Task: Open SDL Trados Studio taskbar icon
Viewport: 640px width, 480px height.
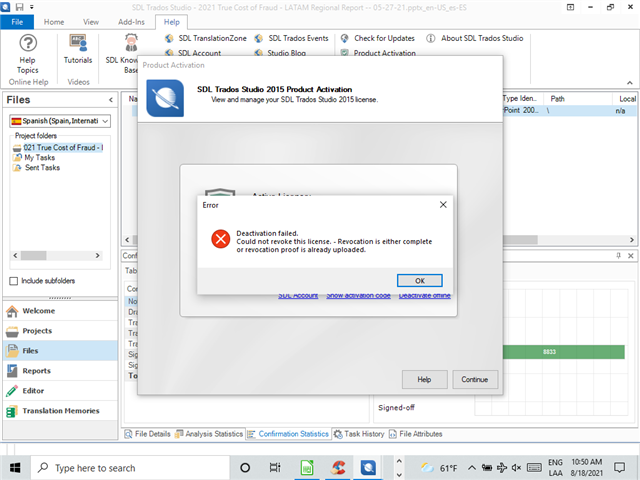Action: (x=368, y=468)
